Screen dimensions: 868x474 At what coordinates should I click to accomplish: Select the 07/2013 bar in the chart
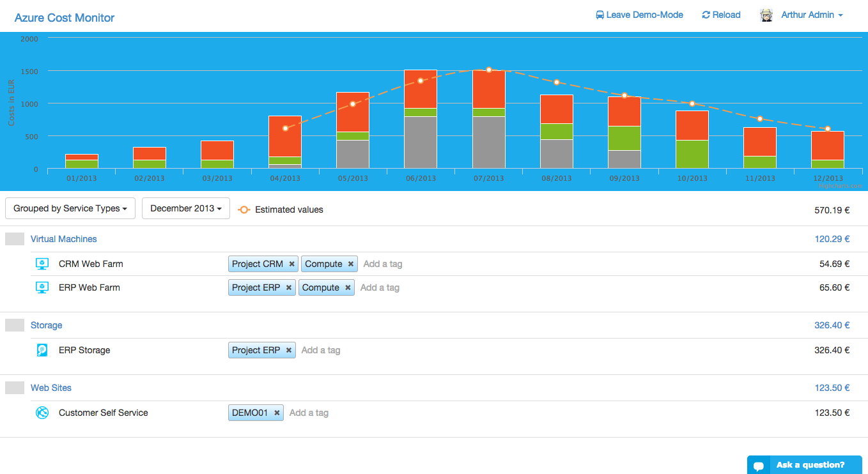(489, 128)
